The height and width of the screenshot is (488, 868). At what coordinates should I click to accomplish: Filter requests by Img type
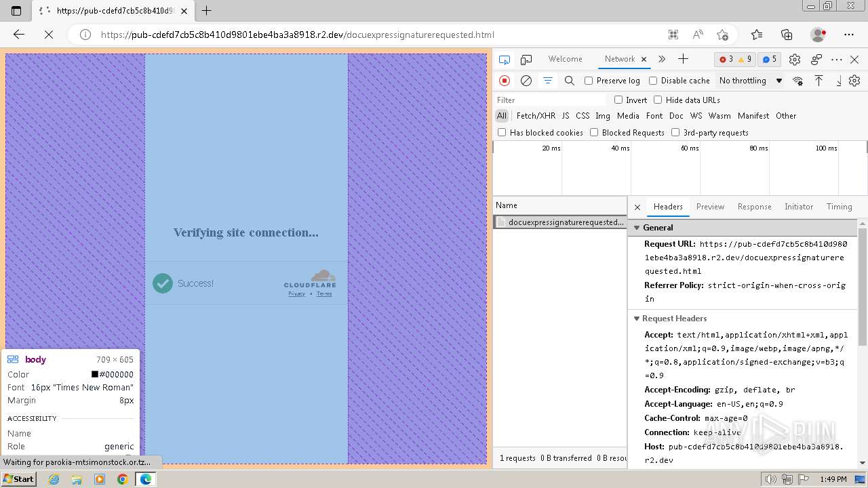pos(602,116)
